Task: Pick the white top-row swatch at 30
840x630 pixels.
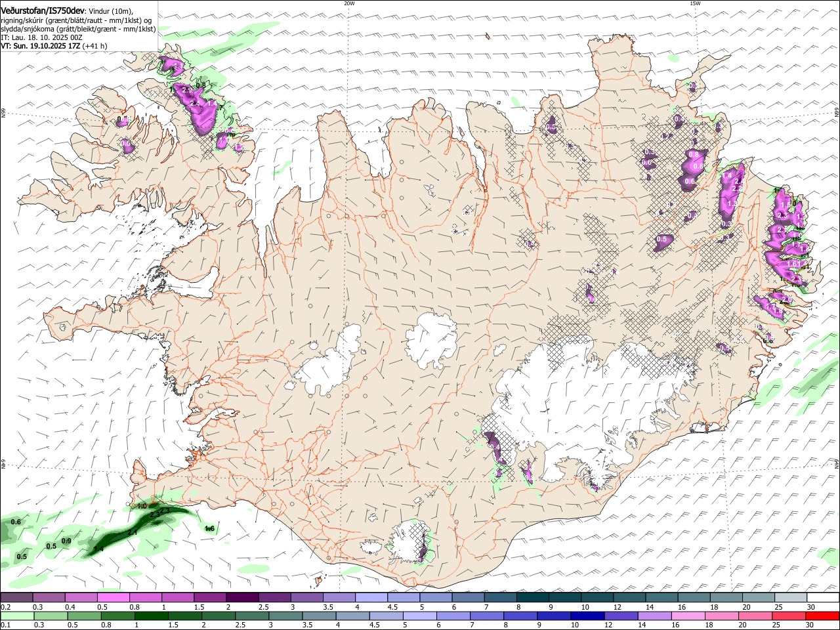Action: tap(823, 597)
